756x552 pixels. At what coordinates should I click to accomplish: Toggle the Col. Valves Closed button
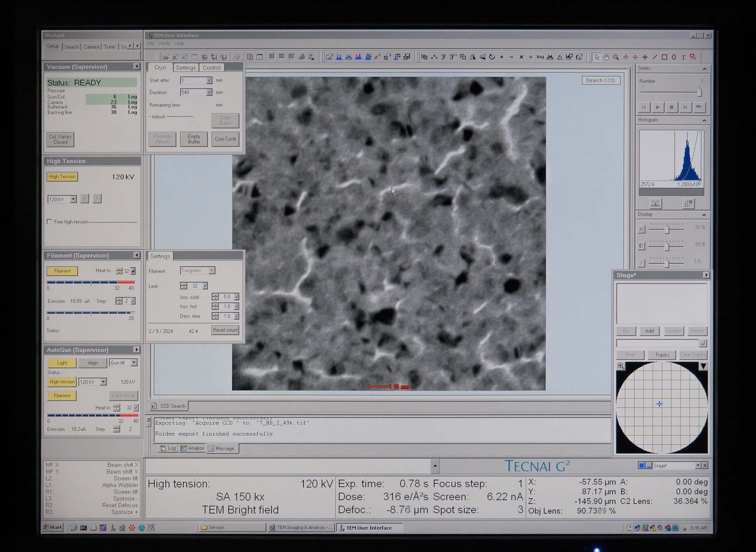point(60,139)
